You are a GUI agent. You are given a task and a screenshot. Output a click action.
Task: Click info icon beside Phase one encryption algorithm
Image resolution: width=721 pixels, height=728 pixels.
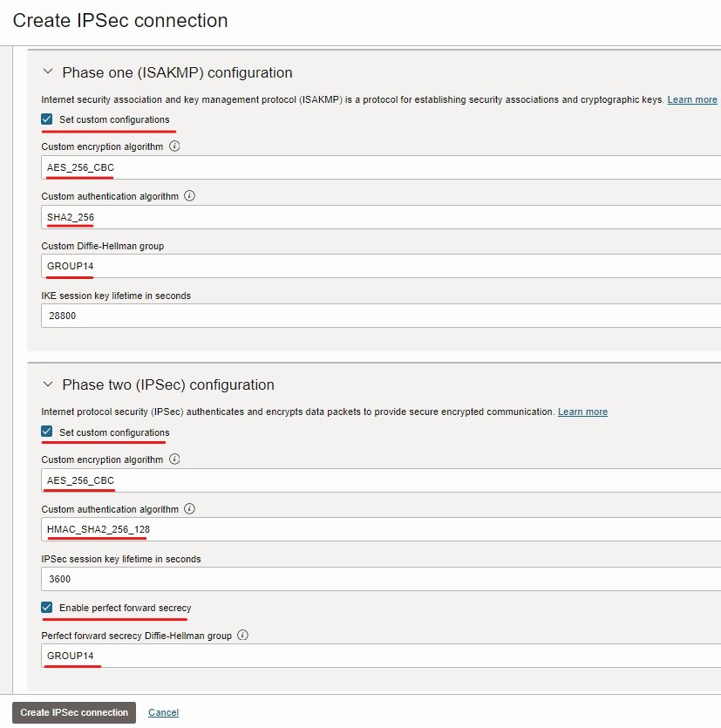coord(174,146)
